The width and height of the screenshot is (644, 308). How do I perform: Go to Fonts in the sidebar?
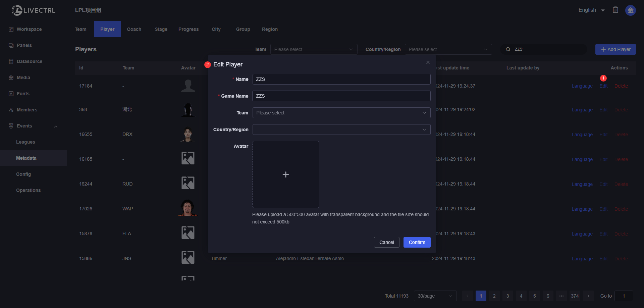coord(23,94)
